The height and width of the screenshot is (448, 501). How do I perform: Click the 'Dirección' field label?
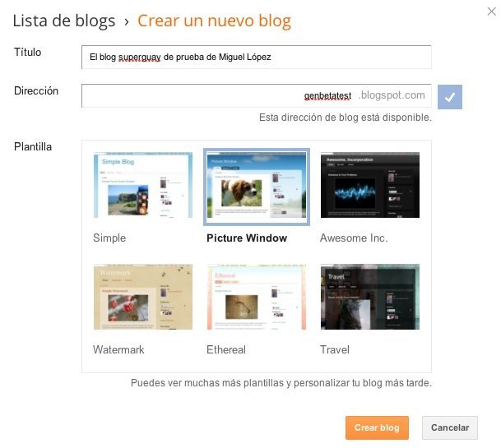coord(36,90)
